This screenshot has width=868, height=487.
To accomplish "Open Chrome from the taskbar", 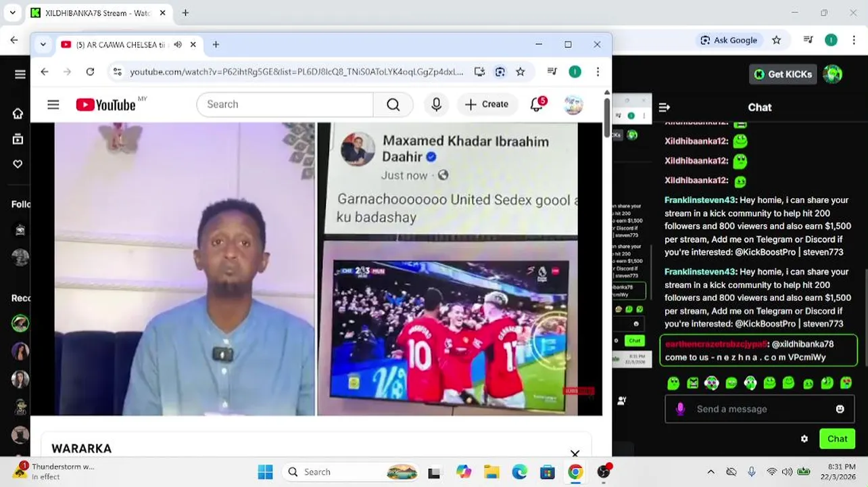I will 575,472.
